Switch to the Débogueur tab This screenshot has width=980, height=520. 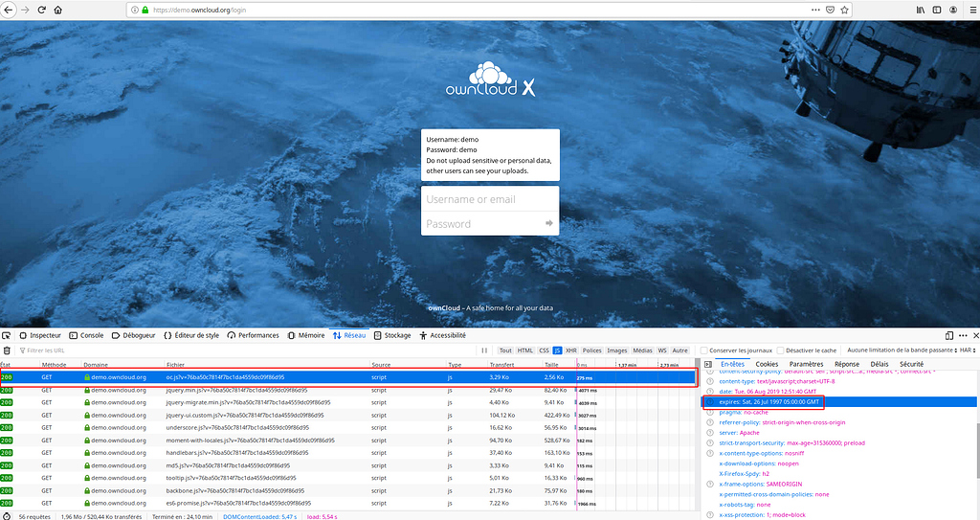133,335
